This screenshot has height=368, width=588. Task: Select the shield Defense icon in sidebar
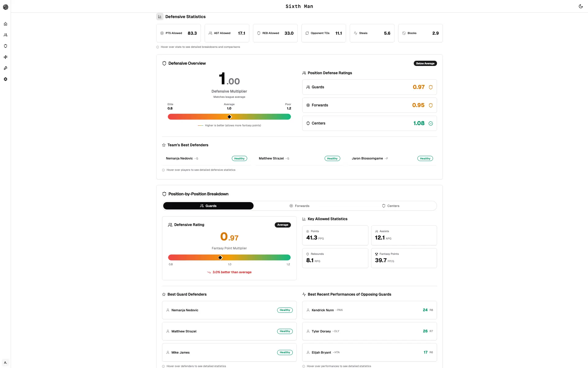pos(6,46)
